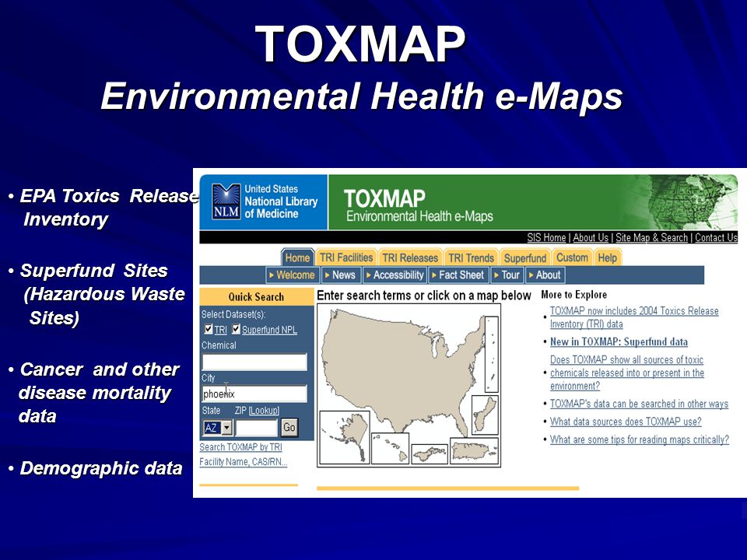Image resolution: width=747 pixels, height=560 pixels.
Task: Open tips for reading maps critically link
Action: click(640, 439)
